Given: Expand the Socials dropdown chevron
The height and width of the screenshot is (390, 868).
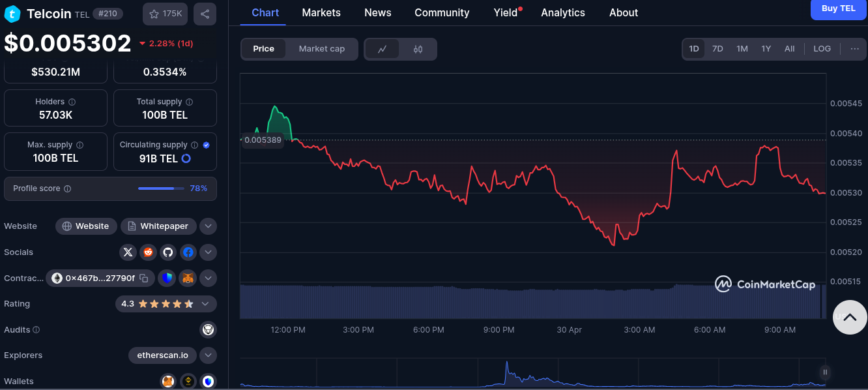Looking at the screenshot, I should click(208, 252).
